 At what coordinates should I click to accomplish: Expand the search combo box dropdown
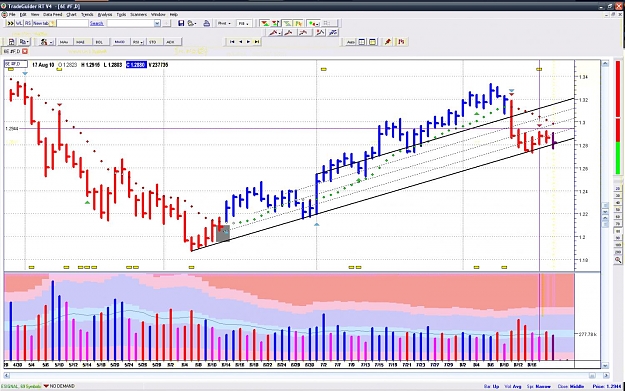(x=157, y=24)
